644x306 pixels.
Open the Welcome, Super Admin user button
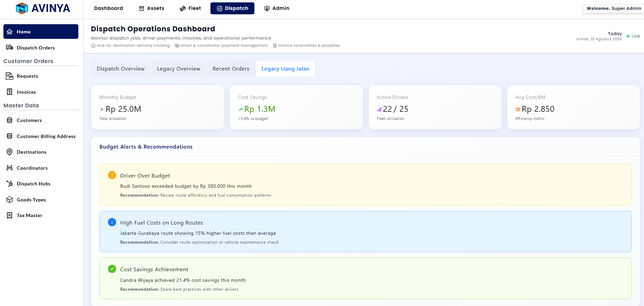613,9
